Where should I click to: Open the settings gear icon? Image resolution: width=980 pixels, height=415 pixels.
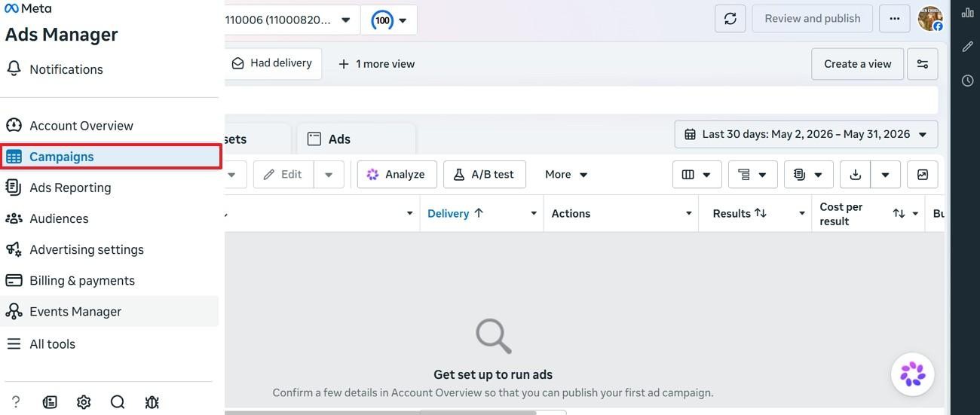point(84,402)
